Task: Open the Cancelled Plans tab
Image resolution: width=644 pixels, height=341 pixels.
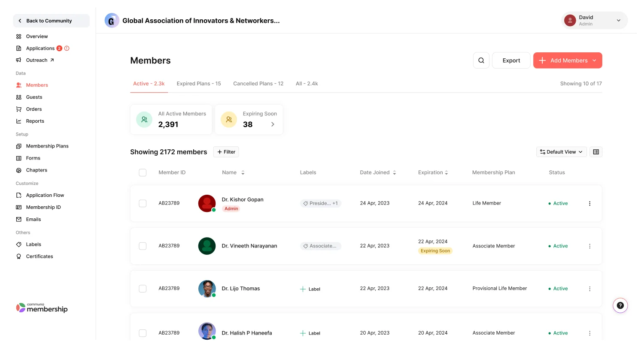Action: (x=258, y=84)
